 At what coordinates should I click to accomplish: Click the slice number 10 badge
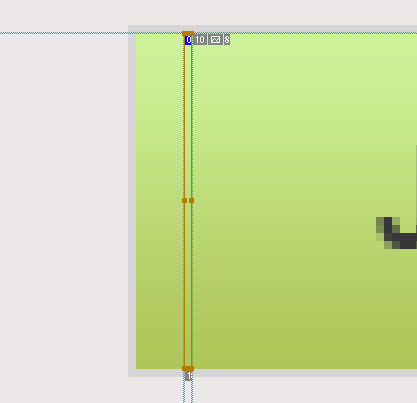coord(200,40)
